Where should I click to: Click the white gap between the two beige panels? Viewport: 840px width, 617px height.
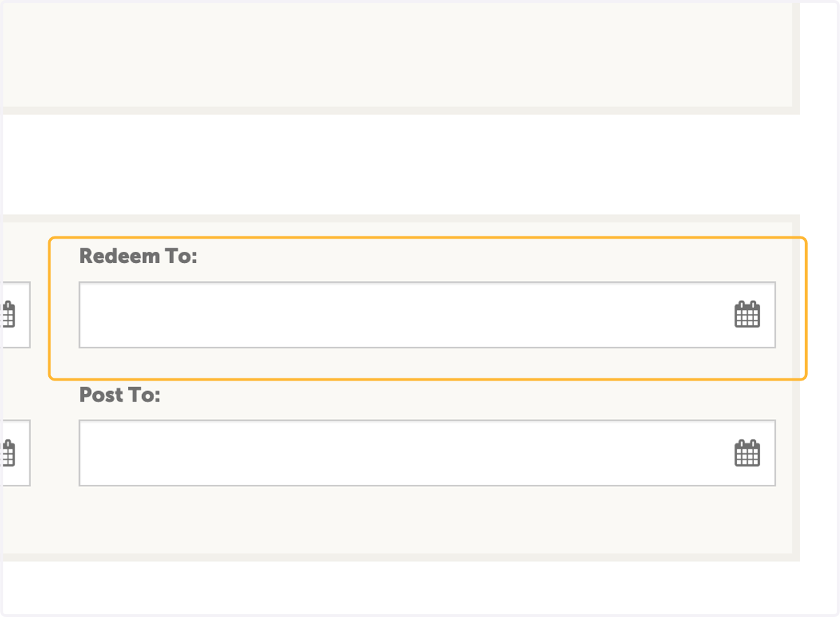(x=400, y=164)
